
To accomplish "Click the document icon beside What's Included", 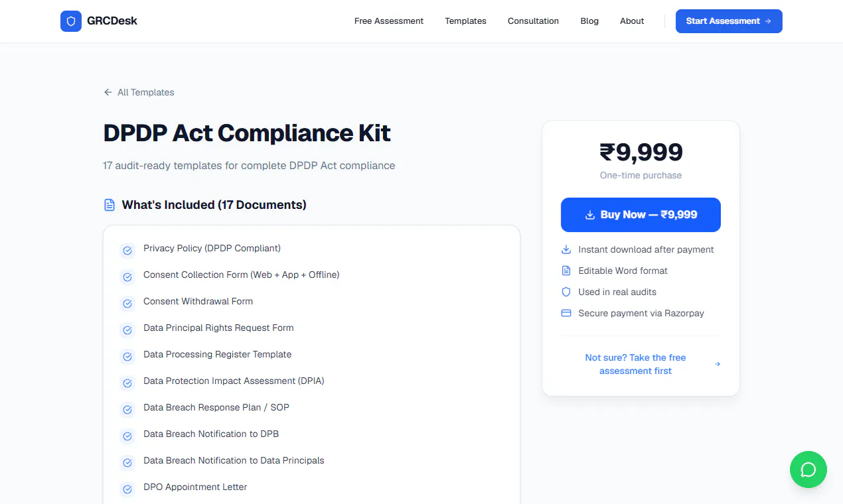I will pyautogui.click(x=110, y=205).
